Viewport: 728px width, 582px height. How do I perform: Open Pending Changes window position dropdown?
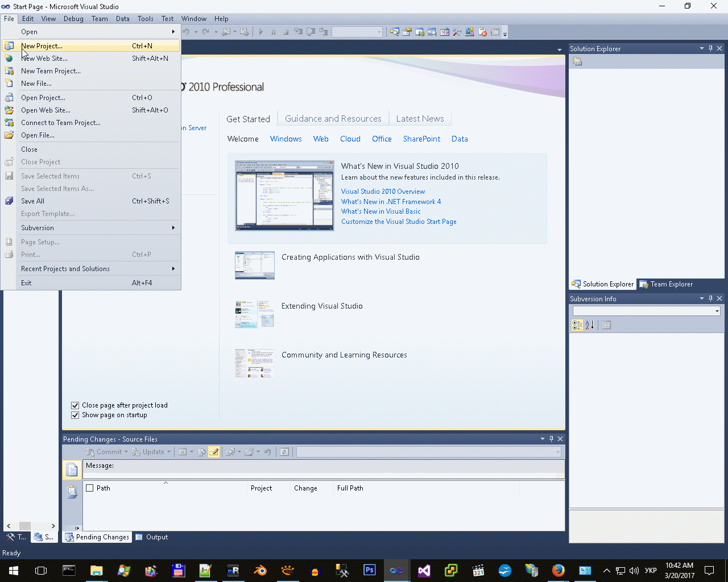[543, 439]
